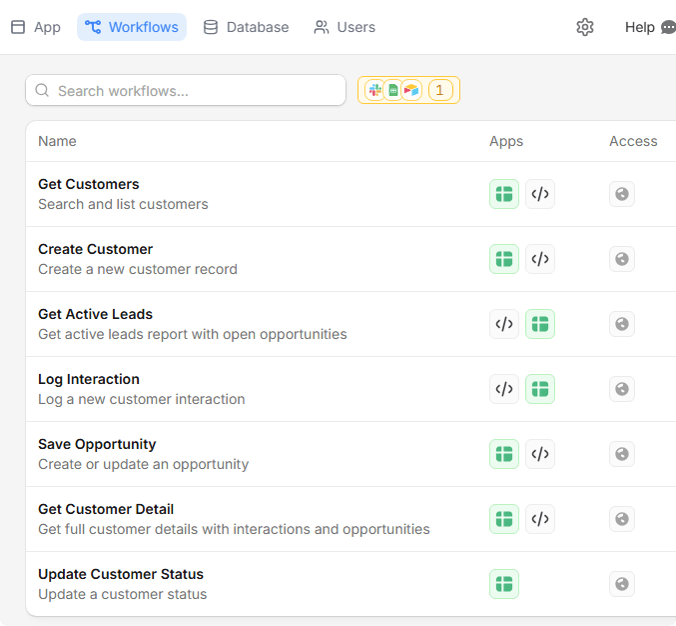Click table app icon for Get Active Leads
Screen dimensions: 676x626
tap(540, 324)
